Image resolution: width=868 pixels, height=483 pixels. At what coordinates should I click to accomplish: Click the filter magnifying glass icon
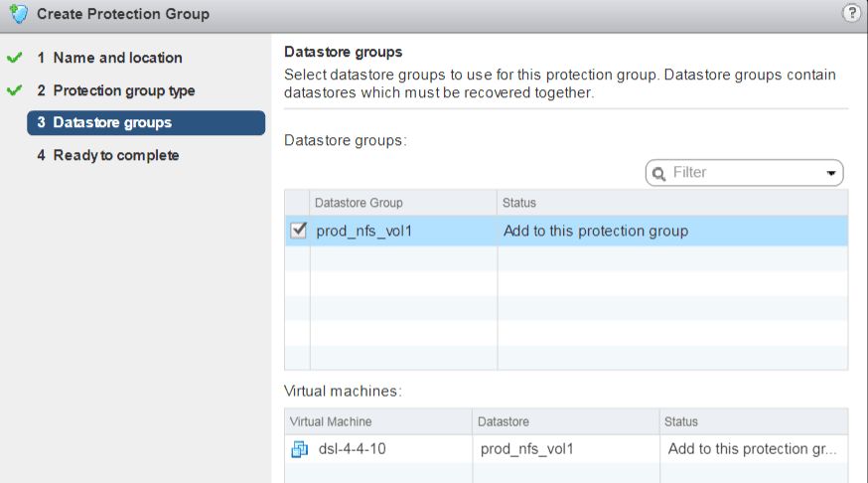pos(659,173)
